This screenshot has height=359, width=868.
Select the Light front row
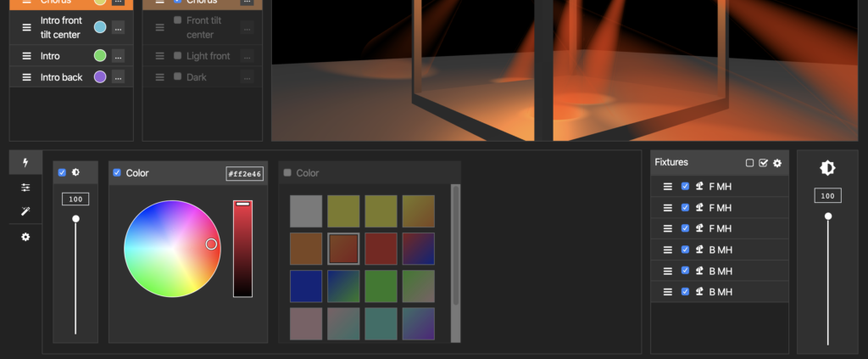pyautogui.click(x=203, y=56)
